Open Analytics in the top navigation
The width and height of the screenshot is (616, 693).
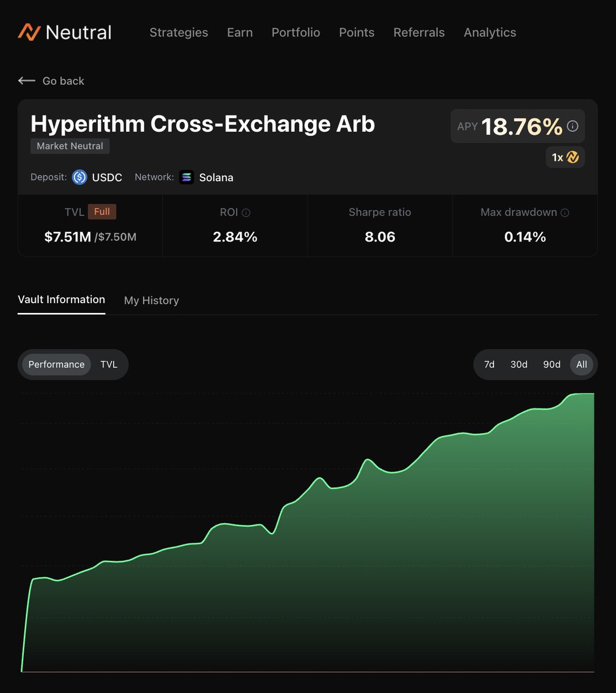(490, 32)
